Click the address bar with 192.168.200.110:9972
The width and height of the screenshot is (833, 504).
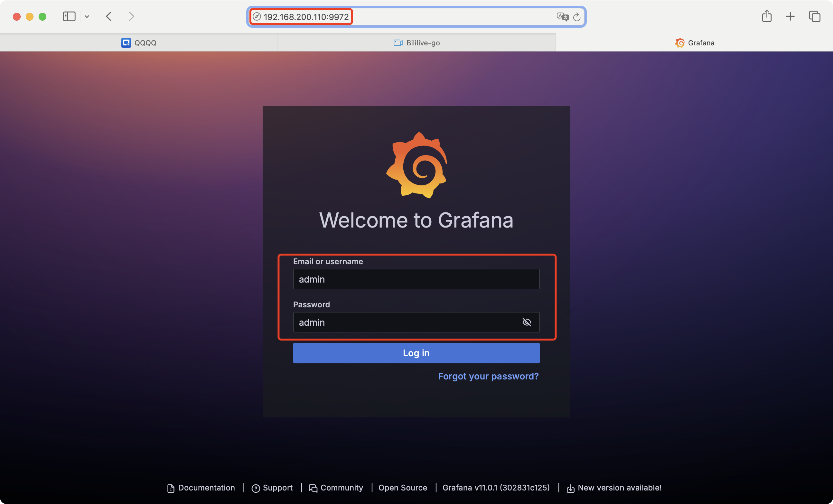[x=416, y=16]
